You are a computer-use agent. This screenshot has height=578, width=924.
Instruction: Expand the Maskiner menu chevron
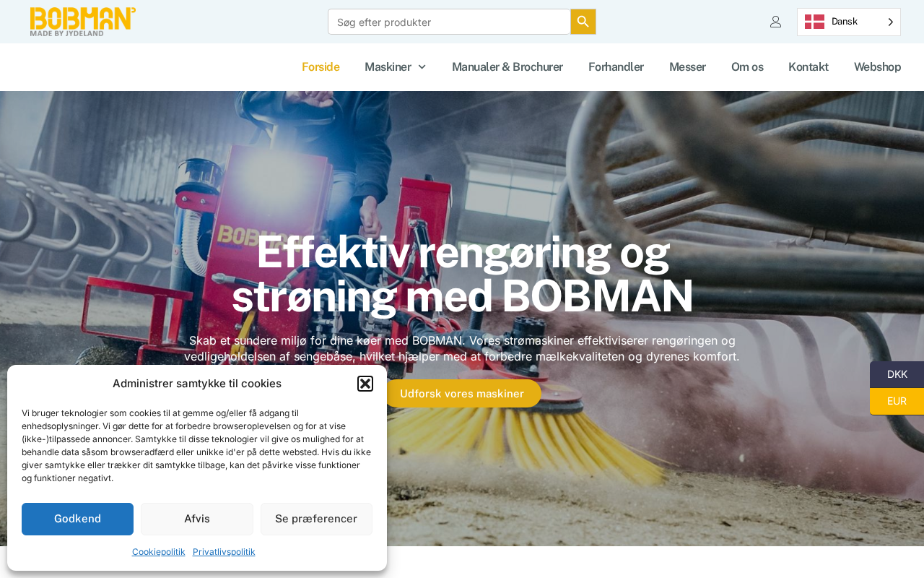pyautogui.click(x=422, y=67)
